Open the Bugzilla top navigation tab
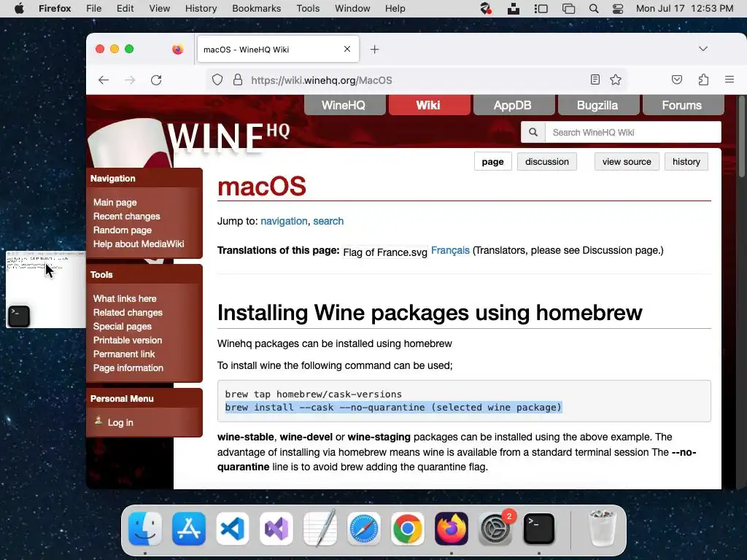Screen dimensions: 747x560 click(598, 105)
